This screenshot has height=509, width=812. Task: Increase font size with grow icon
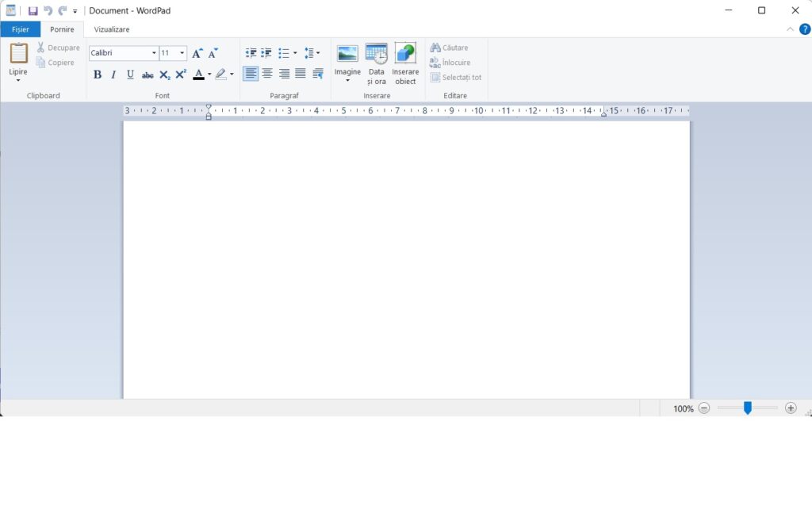click(x=197, y=53)
